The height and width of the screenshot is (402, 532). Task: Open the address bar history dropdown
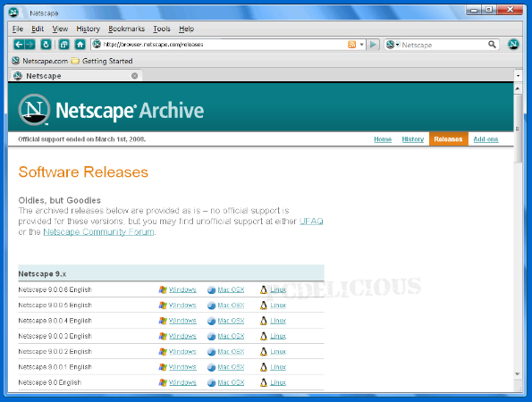pyautogui.click(x=362, y=45)
